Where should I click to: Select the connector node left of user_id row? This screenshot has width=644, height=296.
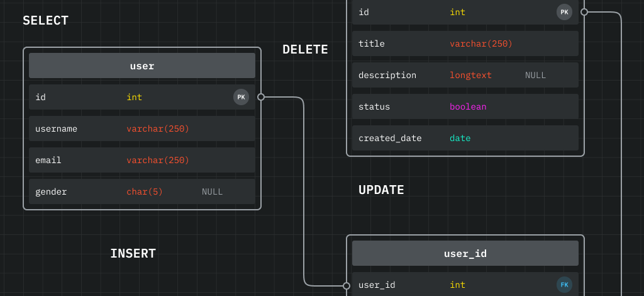click(347, 286)
